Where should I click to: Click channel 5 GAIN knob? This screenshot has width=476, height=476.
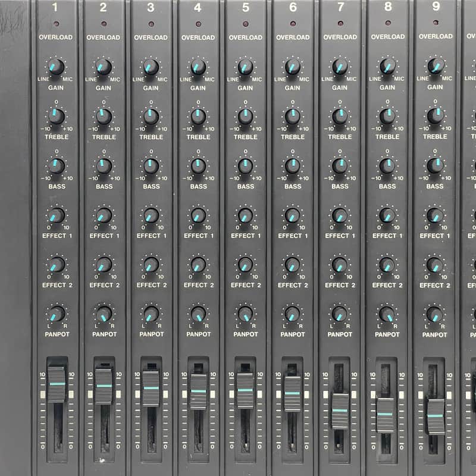[245, 67]
